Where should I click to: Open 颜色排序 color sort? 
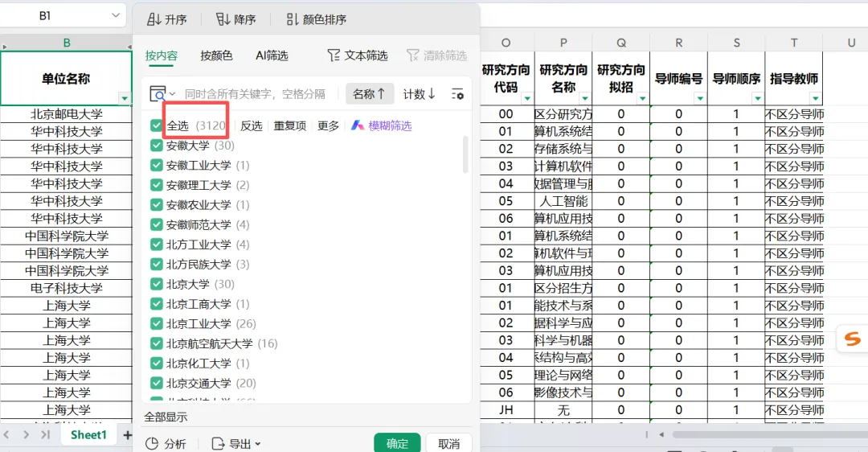[316, 19]
